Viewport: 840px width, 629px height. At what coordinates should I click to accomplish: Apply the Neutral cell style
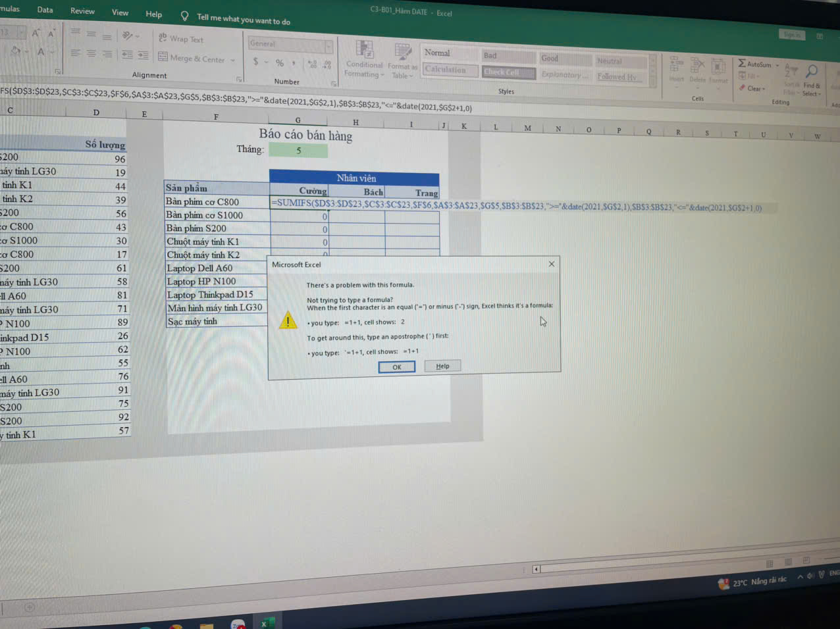click(x=621, y=61)
